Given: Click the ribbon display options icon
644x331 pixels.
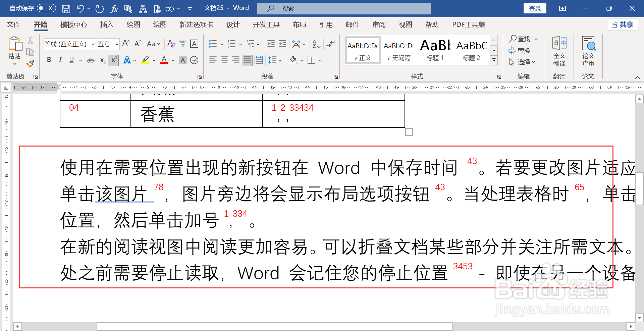Looking at the screenshot, I should tap(562, 8).
